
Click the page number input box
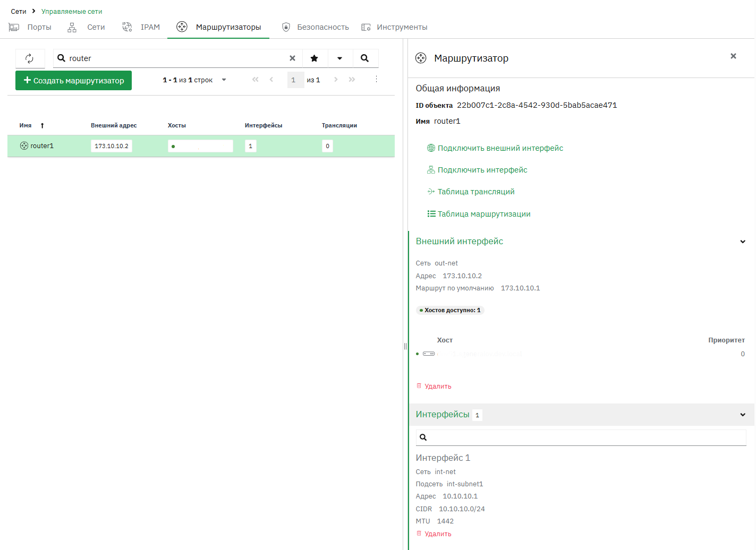coord(295,80)
